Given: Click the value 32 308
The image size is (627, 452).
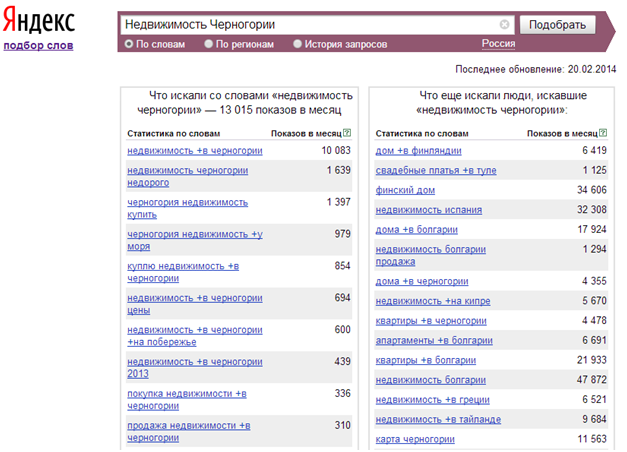Looking at the screenshot, I should (592, 210).
